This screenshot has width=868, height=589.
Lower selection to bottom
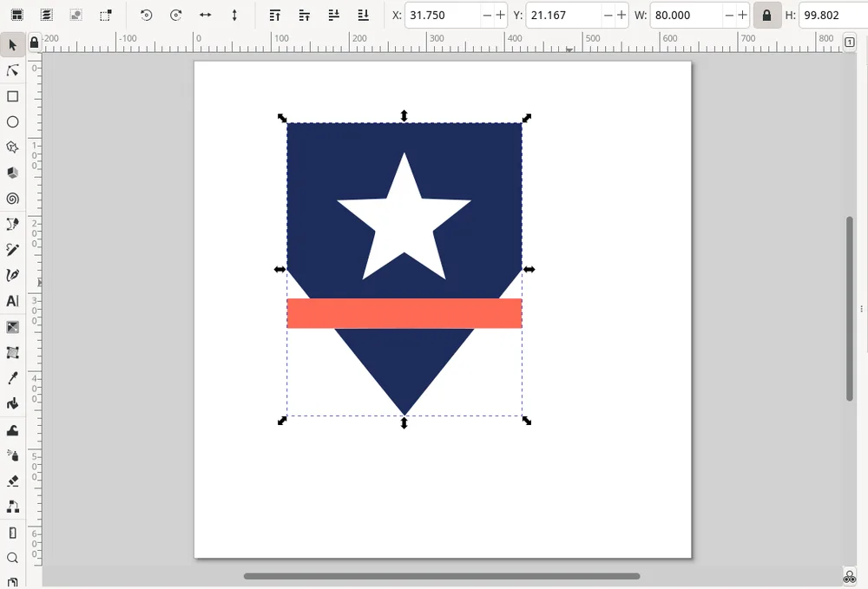[x=363, y=15]
